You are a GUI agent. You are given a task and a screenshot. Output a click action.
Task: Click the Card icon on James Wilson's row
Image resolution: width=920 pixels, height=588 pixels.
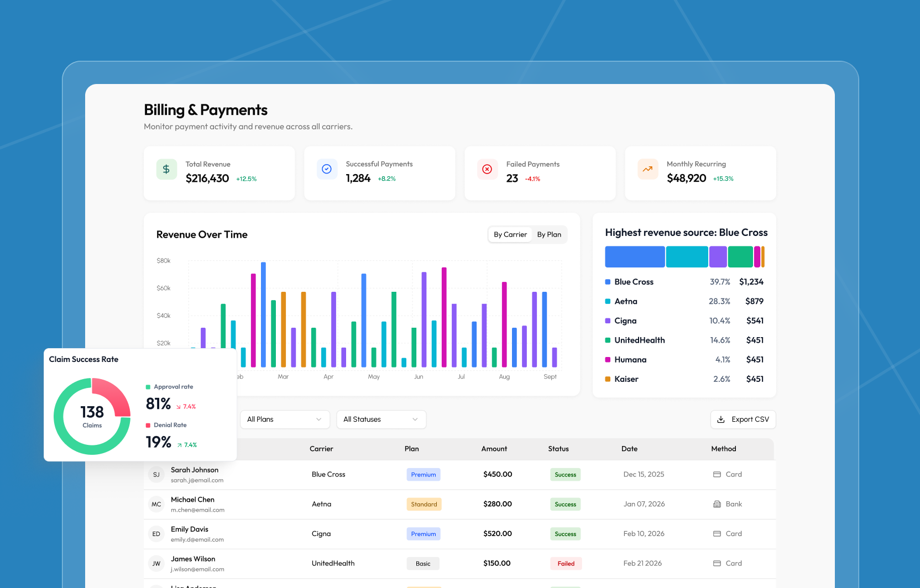(x=717, y=563)
